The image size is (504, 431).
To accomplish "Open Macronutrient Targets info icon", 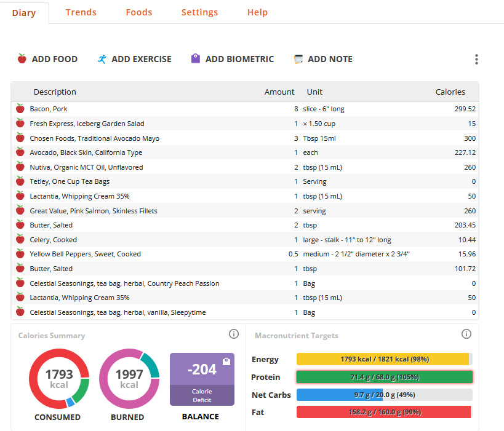I will (466, 334).
